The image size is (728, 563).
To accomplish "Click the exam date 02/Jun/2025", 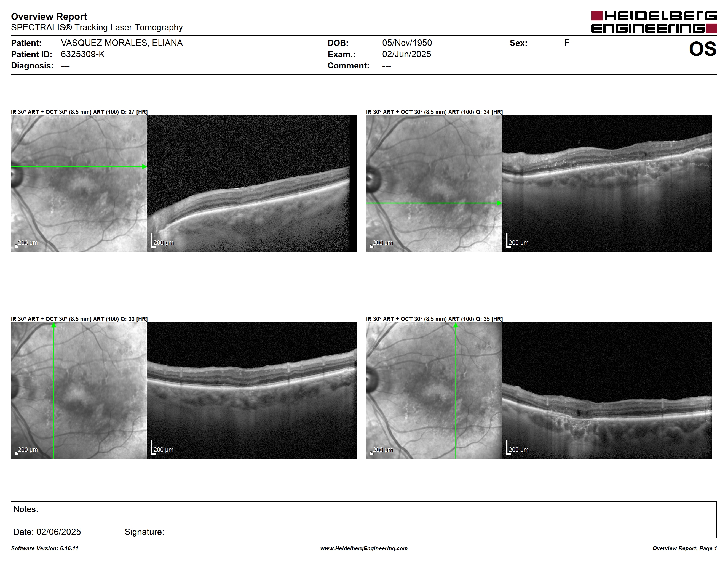I will pos(407,54).
